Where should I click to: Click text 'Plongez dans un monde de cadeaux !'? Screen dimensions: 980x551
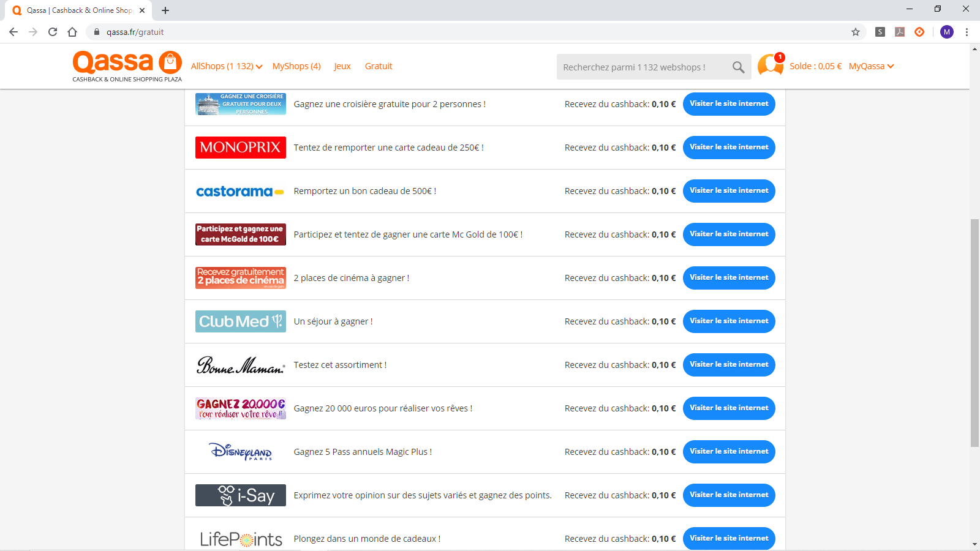pos(367,539)
